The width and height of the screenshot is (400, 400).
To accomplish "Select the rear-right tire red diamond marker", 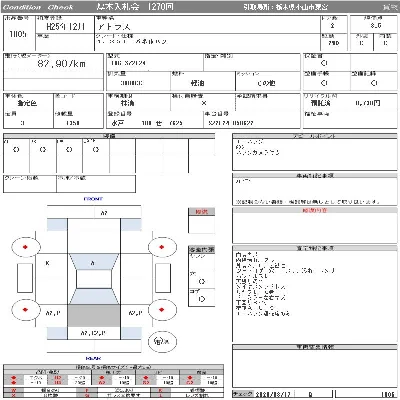I will tap(162, 310).
